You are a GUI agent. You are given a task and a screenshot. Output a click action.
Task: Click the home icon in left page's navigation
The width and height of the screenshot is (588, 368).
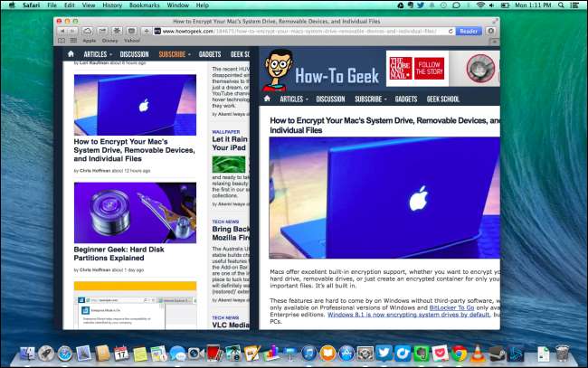click(71, 54)
